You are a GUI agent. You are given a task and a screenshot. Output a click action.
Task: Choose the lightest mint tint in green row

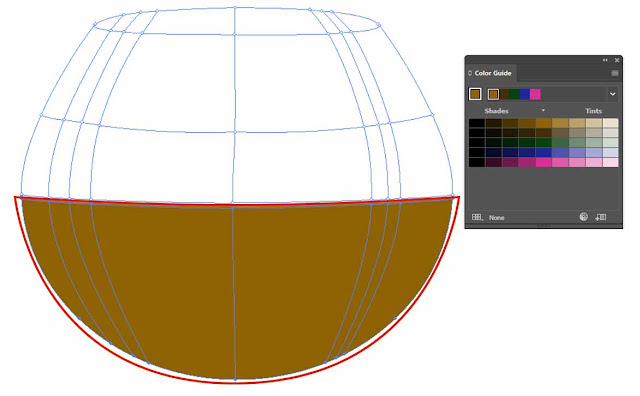click(x=610, y=142)
